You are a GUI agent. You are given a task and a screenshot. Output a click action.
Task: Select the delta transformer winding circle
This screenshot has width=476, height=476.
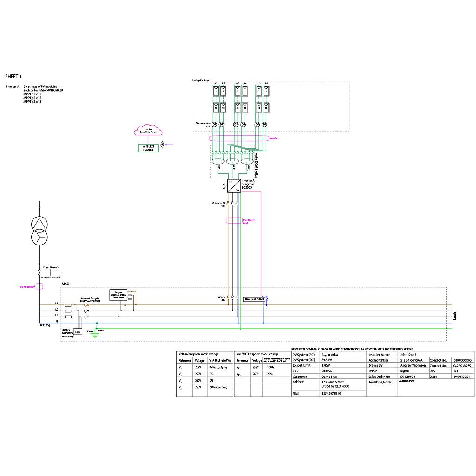click(40, 225)
